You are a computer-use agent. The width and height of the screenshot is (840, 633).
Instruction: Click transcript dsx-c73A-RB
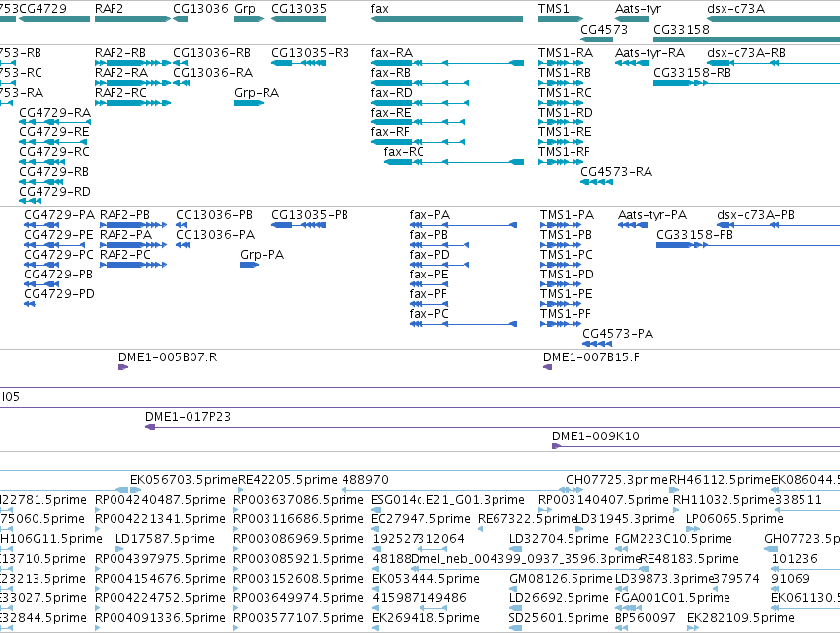pyautogui.click(x=774, y=63)
